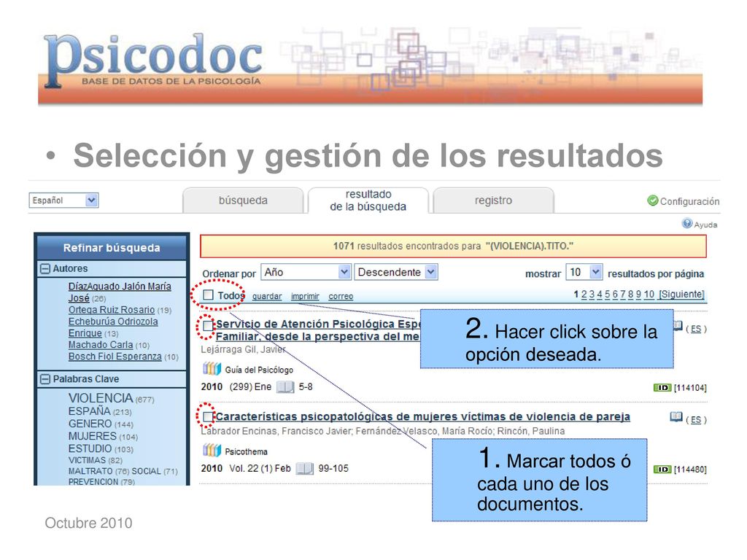Image resolution: width=747 pixels, height=560 pixels.
Task: Go to the Siguiente results page
Action: pyautogui.click(x=681, y=295)
